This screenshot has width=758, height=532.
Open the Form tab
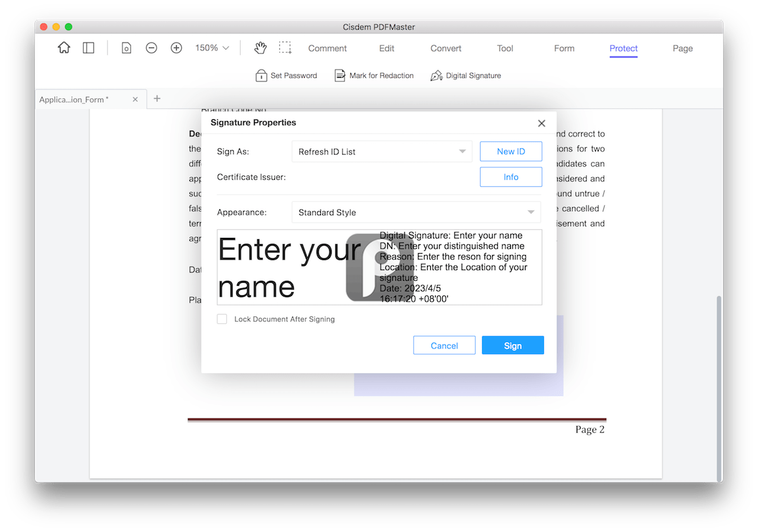point(564,49)
